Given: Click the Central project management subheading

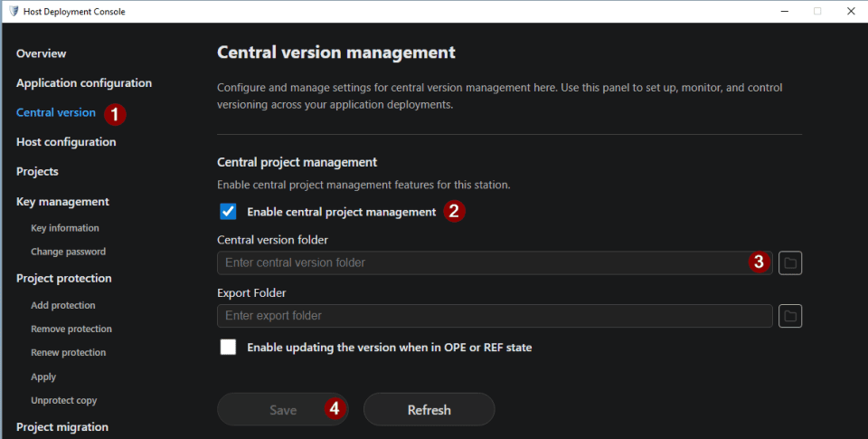Looking at the screenshot, I should [297, 162].
